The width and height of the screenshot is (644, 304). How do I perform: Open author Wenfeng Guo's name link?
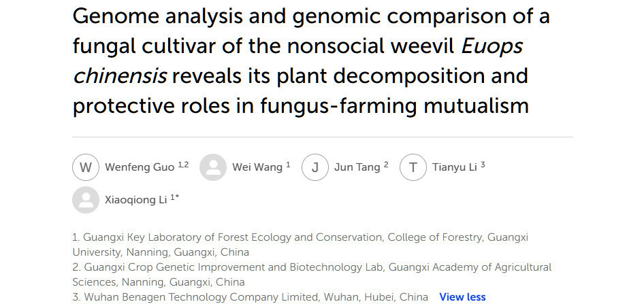[x=140, y=167]
